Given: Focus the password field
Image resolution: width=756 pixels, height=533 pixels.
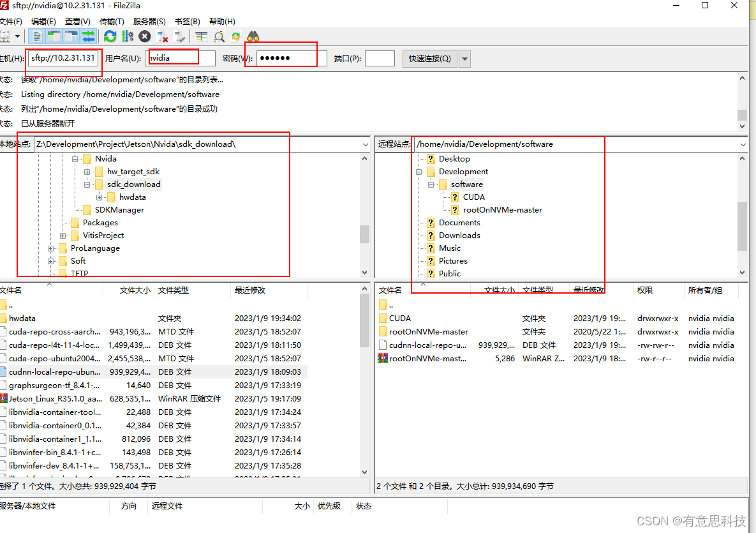Looking at the screenshot, I should point(292,58).
